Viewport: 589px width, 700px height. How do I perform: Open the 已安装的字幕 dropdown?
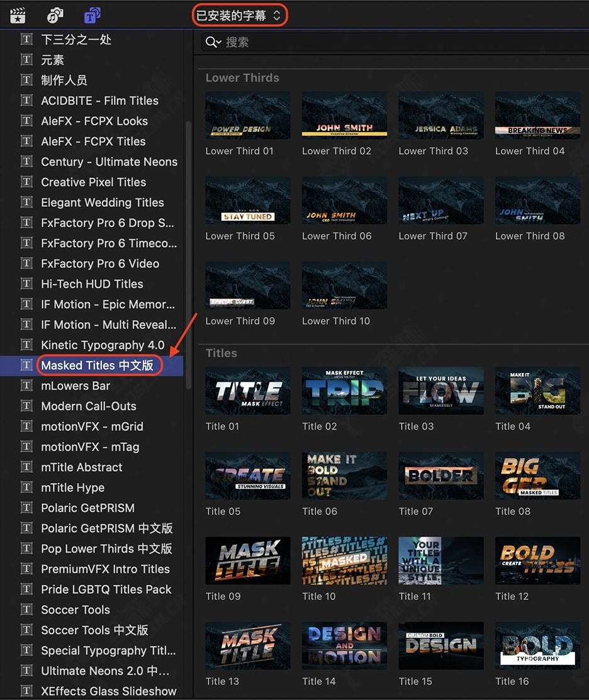(239, 16)
